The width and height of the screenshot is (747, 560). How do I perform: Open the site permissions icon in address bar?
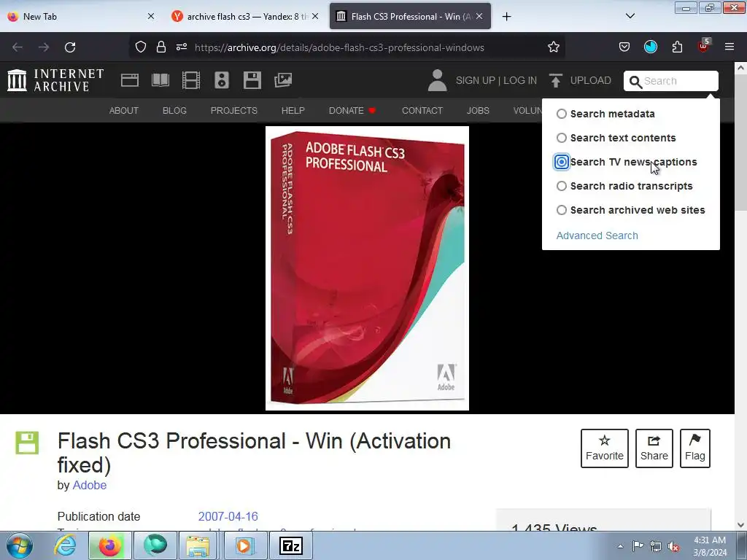pos(182,47)
